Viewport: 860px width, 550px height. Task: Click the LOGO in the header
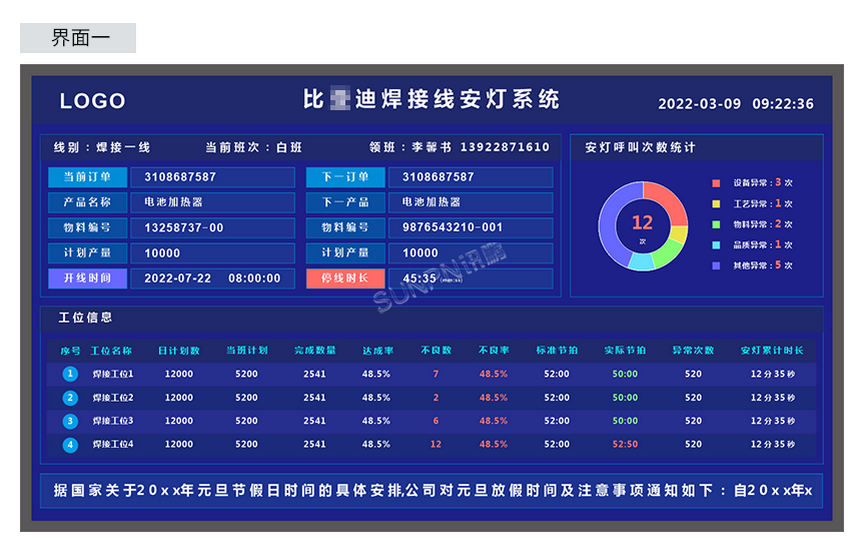coord(93,101)
